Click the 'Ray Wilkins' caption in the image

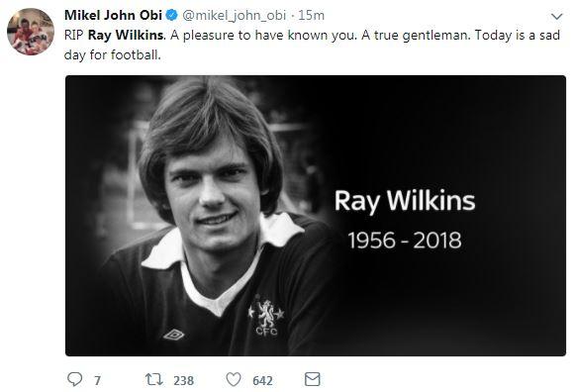click(x=405, y=201)
